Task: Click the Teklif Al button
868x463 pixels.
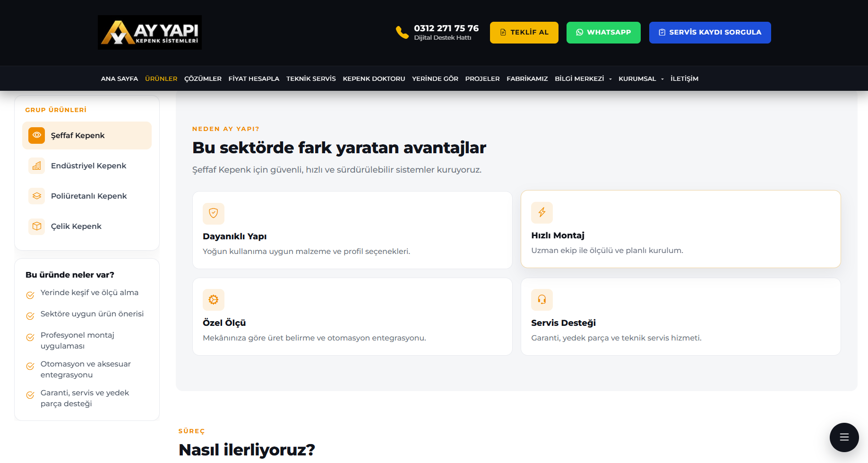Action: tap(524, 33)
